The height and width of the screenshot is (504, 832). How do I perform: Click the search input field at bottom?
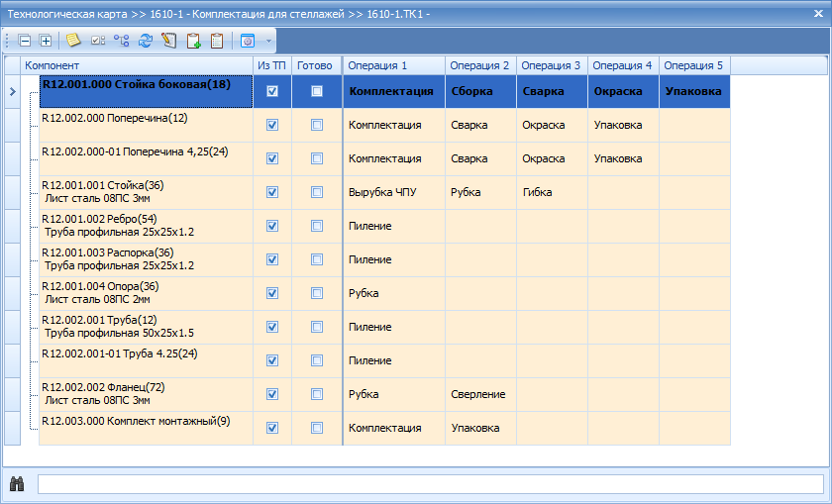(x=430, y=484)
